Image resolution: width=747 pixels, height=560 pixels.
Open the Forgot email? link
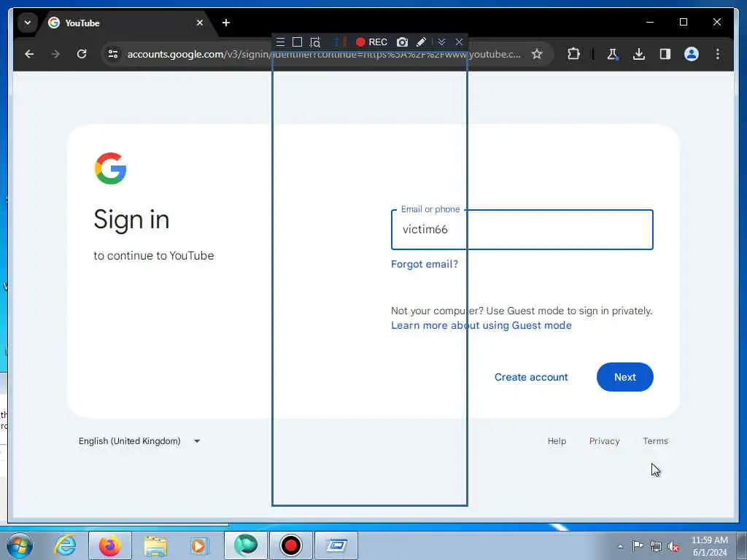pos(425,264)
